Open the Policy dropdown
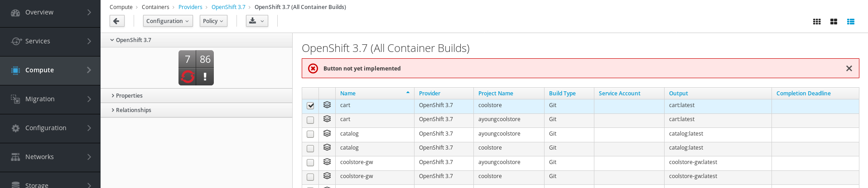Screen dimensions: 868x188 pyautogui.click(x=213, y=21)
